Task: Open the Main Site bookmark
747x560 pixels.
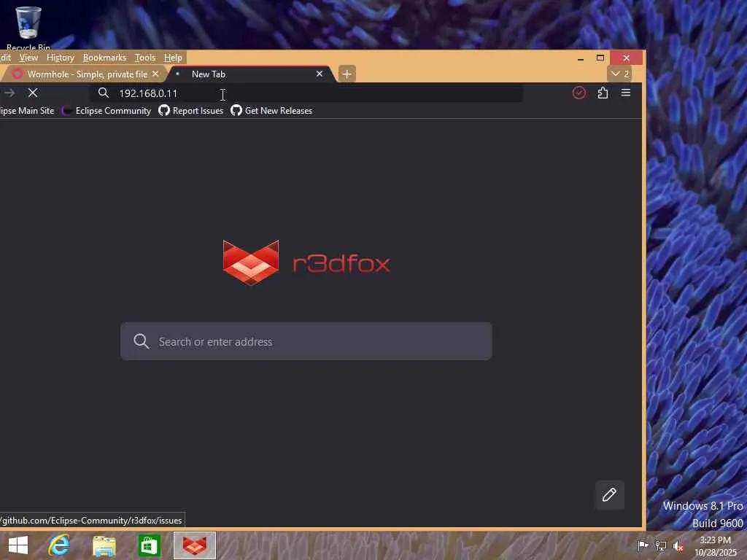Action: [27, 111]
